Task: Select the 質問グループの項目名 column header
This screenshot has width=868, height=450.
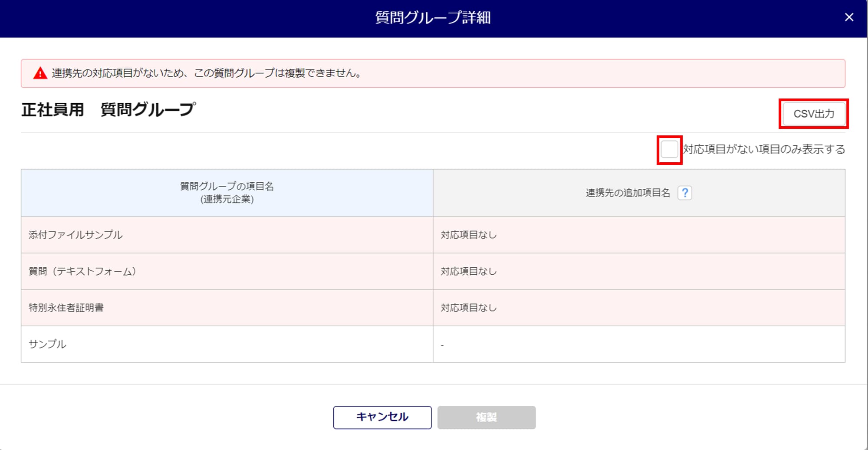Action: (x=227, y=193)
